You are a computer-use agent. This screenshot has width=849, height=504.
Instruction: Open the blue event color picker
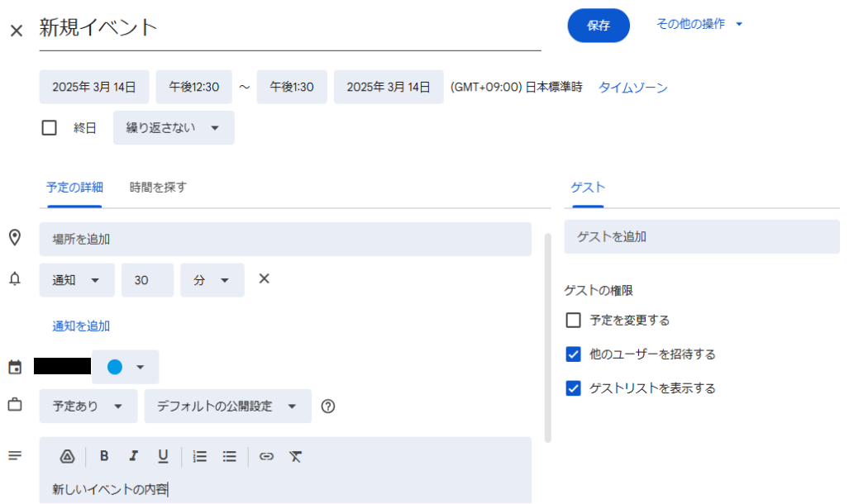[x=126, y=368]
